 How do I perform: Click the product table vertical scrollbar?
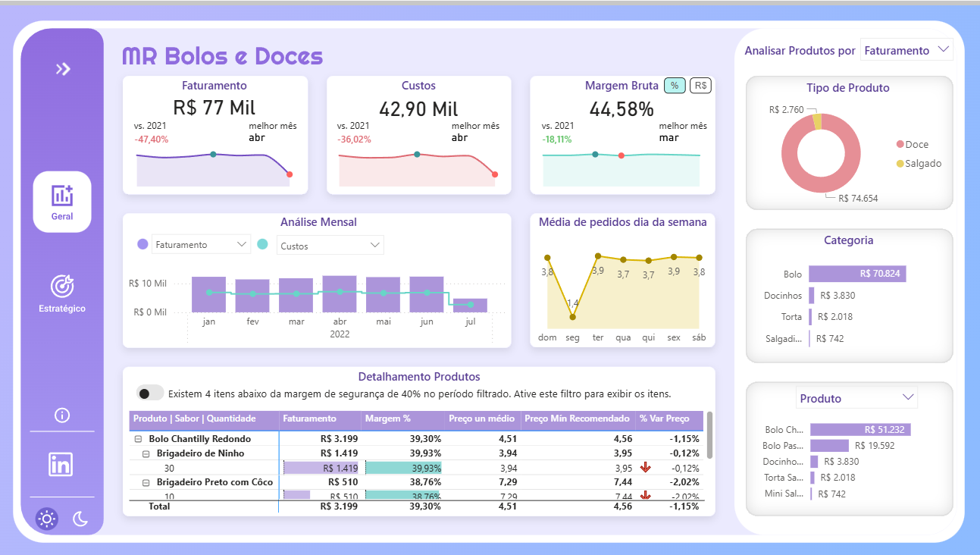coord(709,435)
